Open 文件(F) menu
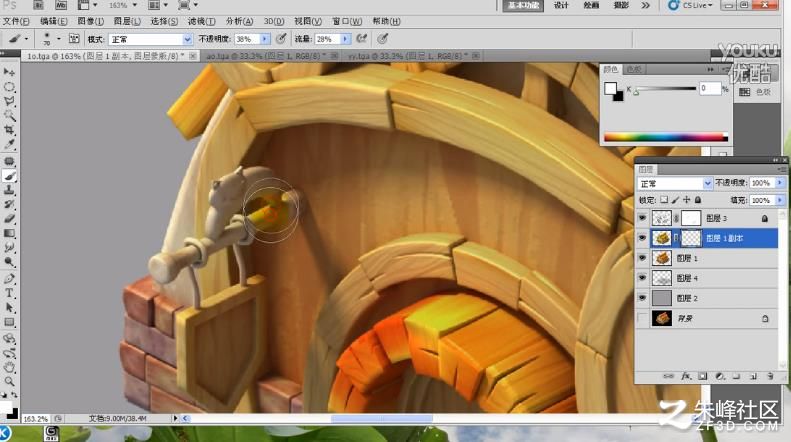 click(16, 21)
